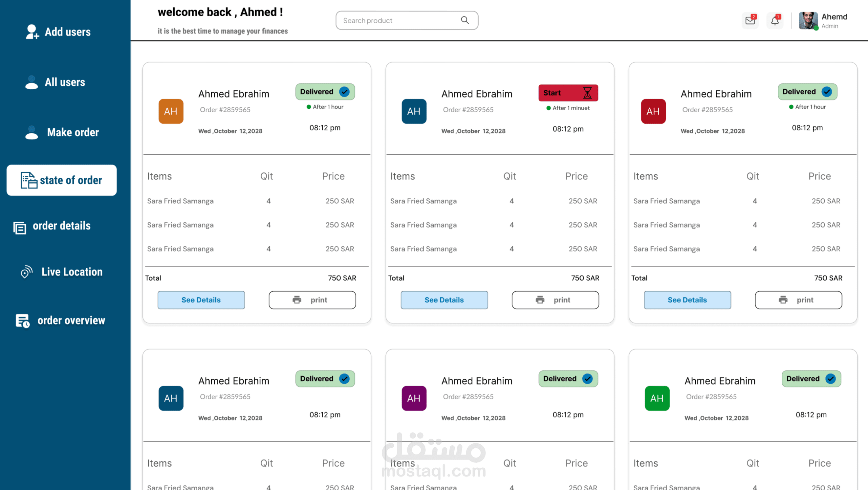Select the state of order menu item

[x=62, y=180]
